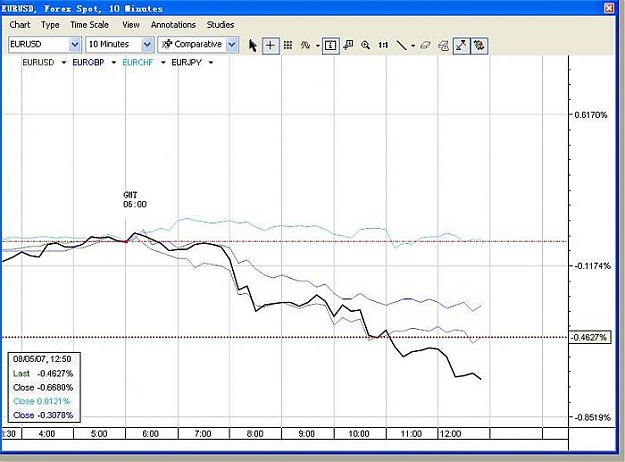Click the EURJPY legend label

coord(187,63)
